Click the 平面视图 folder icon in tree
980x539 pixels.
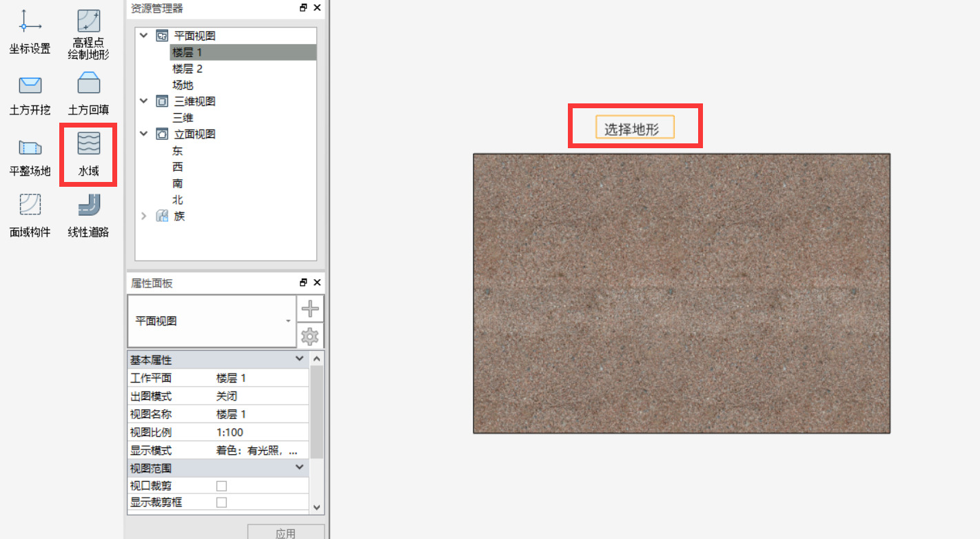[x=163, y=35]
